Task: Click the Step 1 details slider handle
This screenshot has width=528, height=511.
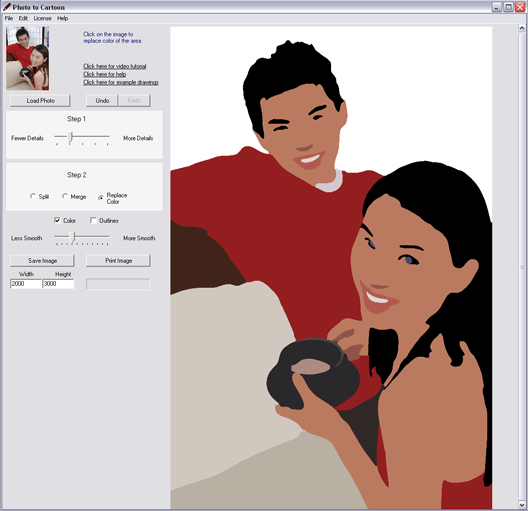Action: pyautogui.click(x=71, y=137)
